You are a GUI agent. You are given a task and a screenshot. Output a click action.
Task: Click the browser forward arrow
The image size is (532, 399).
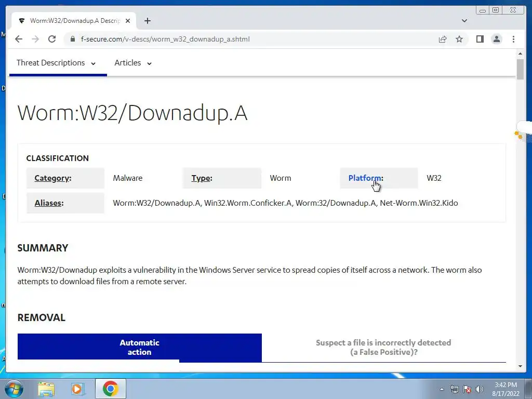pyautogui.click(x=35, y=39)
